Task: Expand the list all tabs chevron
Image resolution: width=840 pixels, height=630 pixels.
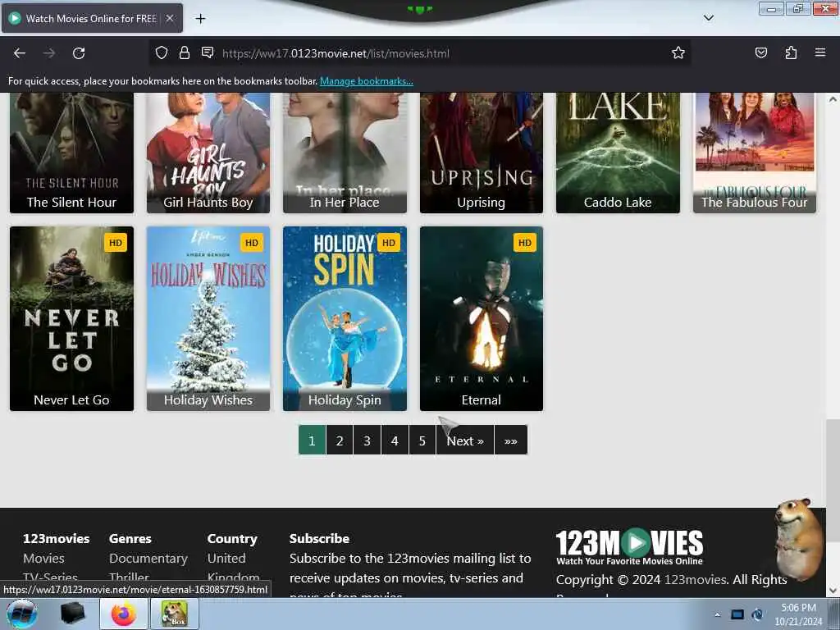Action: 708,18
